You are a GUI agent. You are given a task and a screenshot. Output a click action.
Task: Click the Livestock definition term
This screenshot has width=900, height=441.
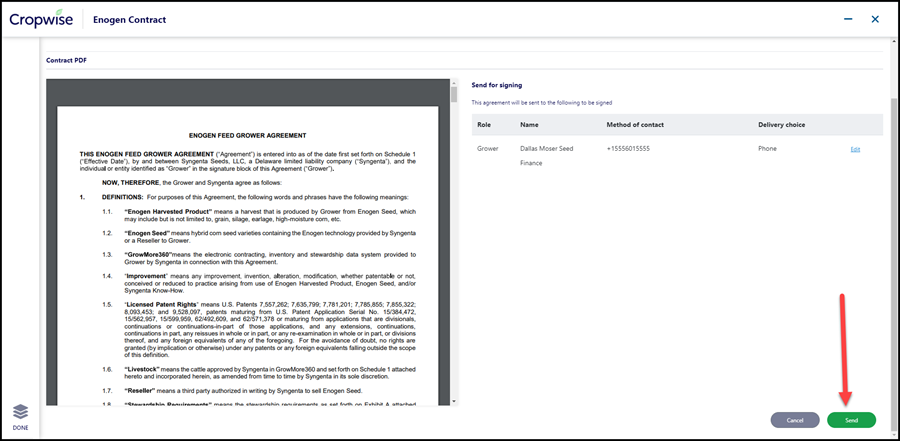[x=142, y=369]
